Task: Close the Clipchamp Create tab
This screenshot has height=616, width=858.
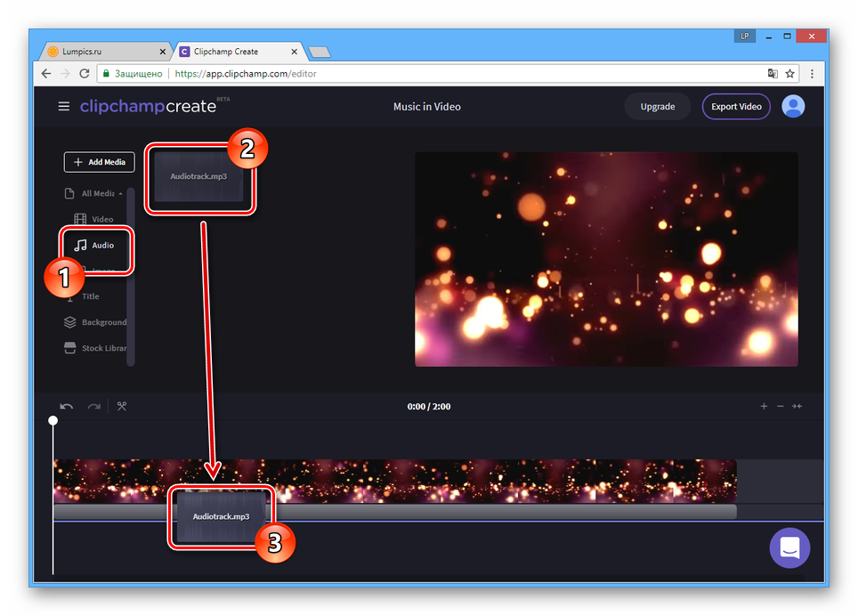Action: (294, 52)
